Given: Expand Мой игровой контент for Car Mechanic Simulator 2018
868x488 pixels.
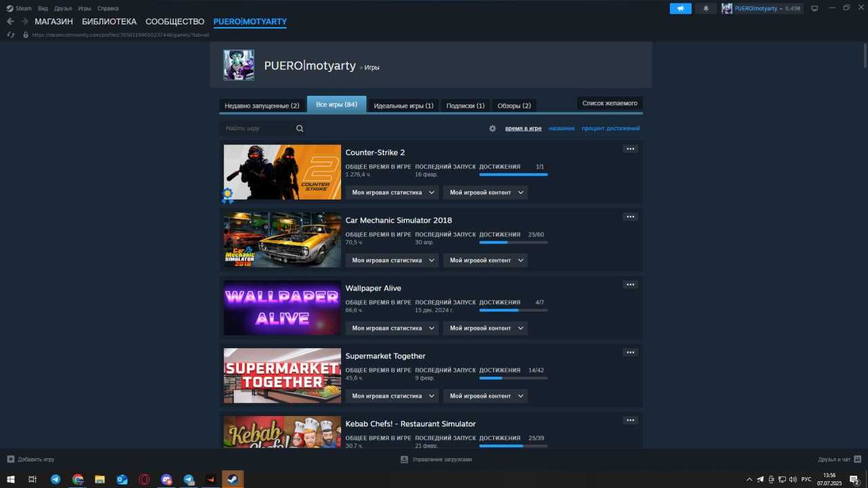Looking at the screenshot, I should (486, 260).
